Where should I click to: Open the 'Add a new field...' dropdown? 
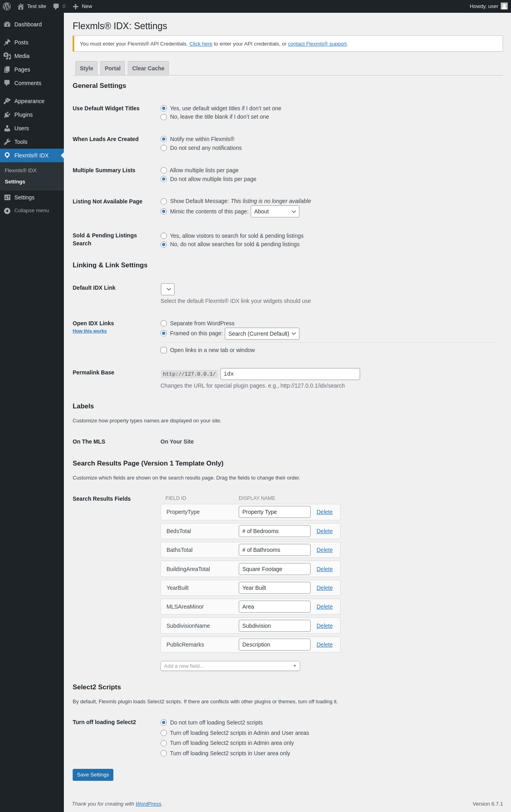coord(230,666)
